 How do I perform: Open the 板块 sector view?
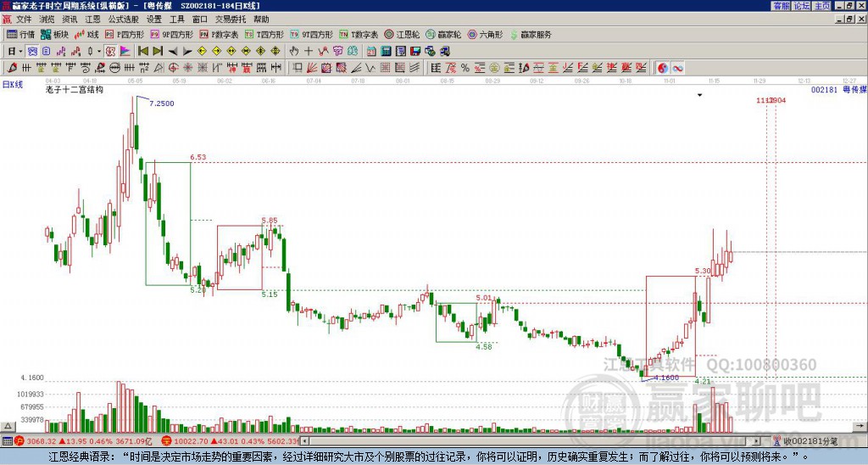pyautogui.click(x=54, y=34)
